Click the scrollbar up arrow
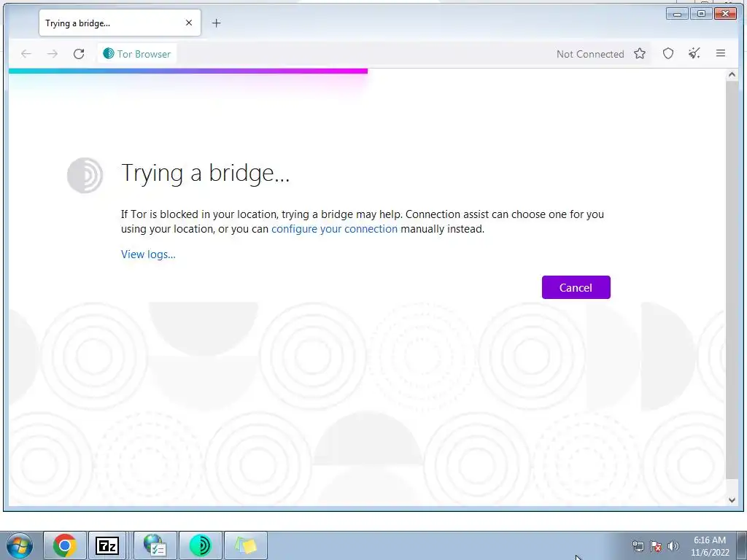747x560 pixels. (x=732, y=75)
